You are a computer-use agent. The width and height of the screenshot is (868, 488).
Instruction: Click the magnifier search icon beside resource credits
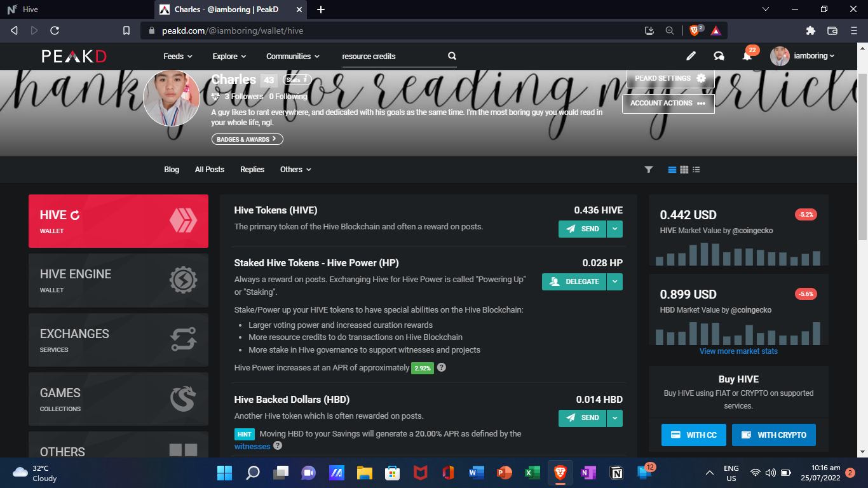[x=452, y=56]
